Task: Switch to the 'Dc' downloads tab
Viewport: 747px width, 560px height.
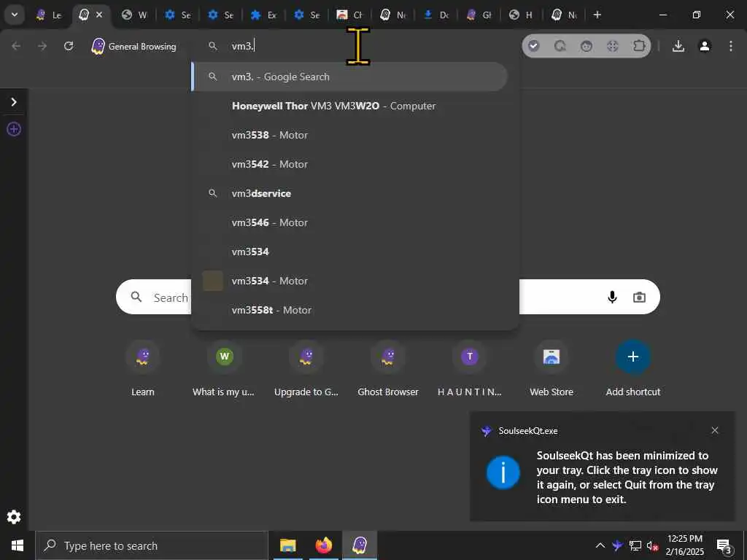Action: pos(436,15)
